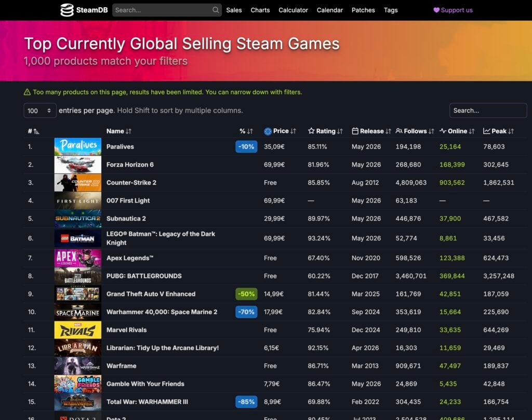Open the Apex Legends game link
532x420 pixels.
pos(130,258)
